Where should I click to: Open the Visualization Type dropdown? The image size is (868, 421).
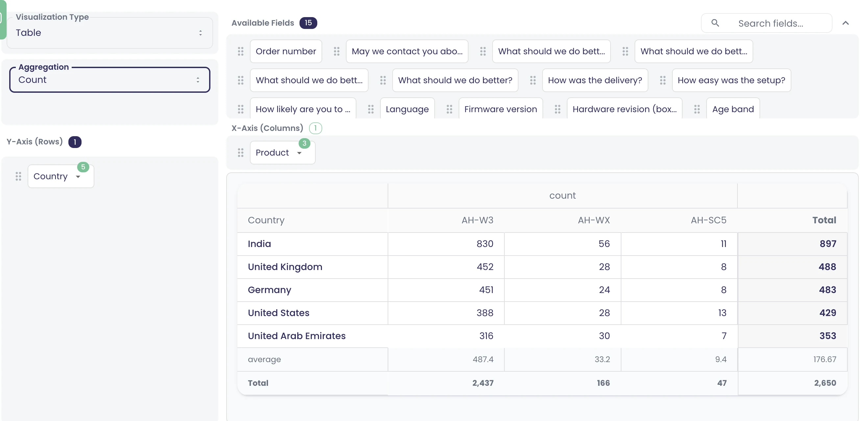point(110,33)
